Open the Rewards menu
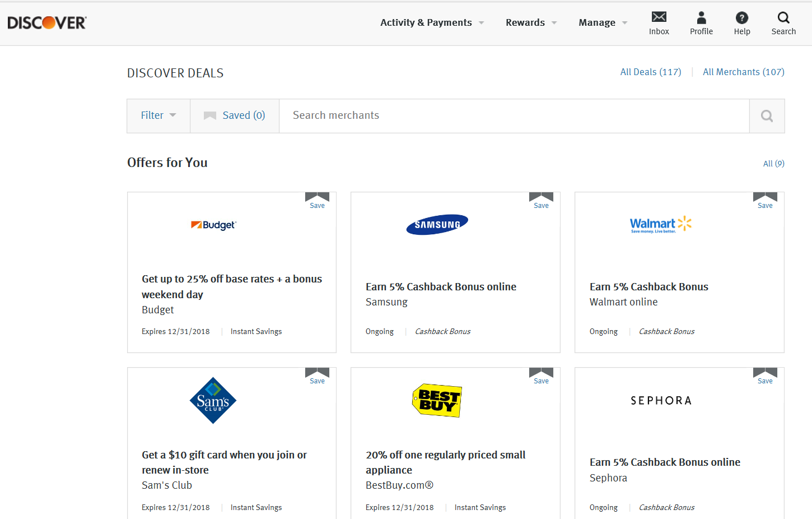 click(531, 22)
